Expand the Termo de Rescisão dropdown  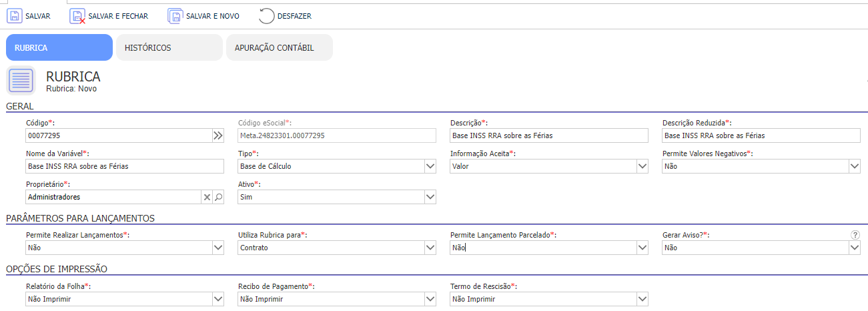point(642,299)
